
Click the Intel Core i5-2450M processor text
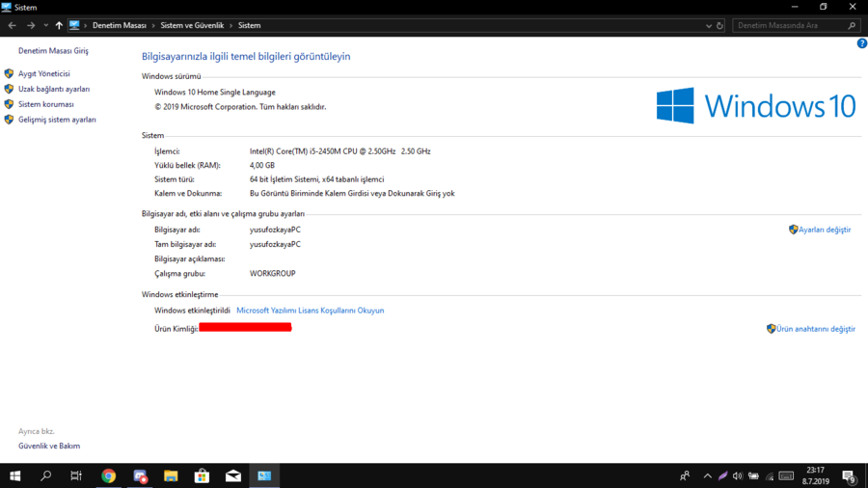(x=339, y=151)
